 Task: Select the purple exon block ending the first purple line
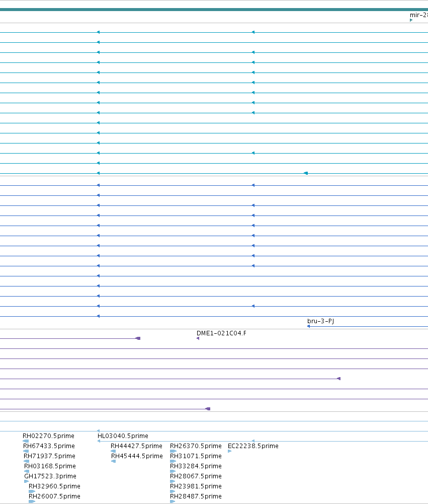click(x=138, y=338)
